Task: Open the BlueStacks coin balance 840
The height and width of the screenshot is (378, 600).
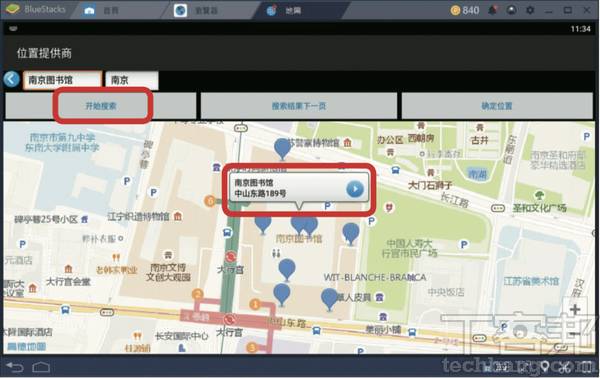Action: tap(465, 10)
